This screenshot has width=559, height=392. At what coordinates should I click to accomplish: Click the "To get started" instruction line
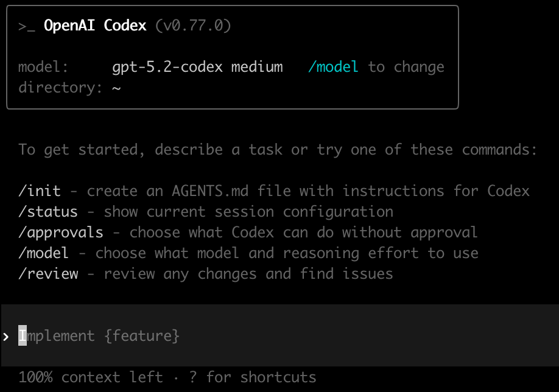[x=278, y=150]
